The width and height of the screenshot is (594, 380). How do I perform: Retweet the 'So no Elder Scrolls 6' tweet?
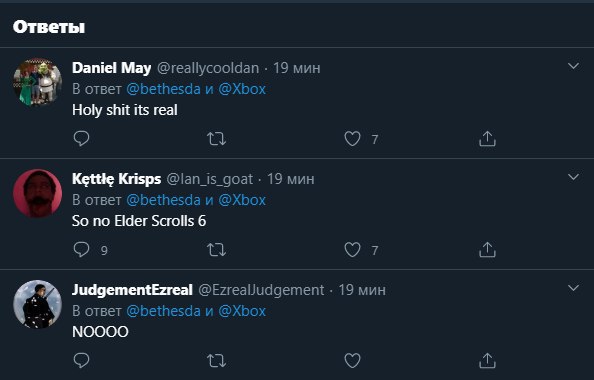point(216,250)
